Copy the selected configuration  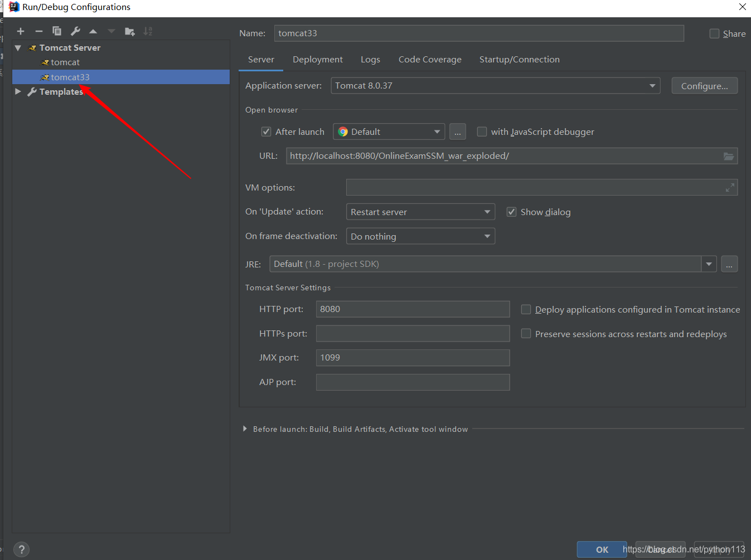[57, 31]
